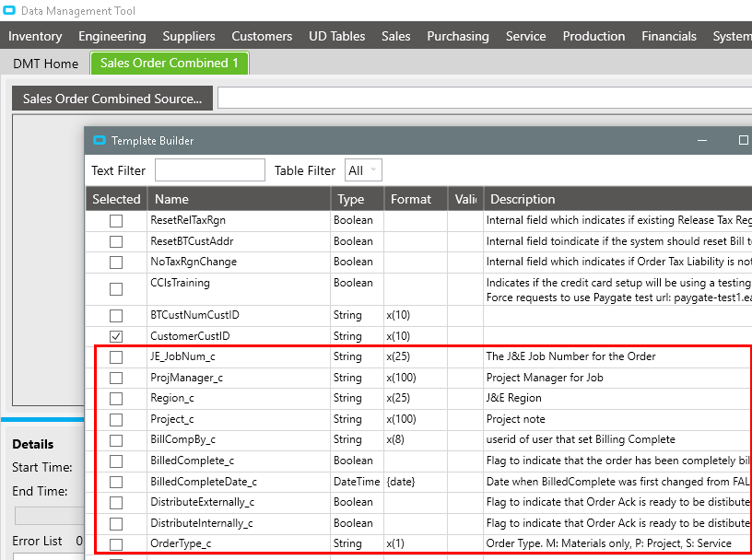This screenshot has height=560, width=752.
Task: Check the JE_JobNum_c checkbox
Action: pos(116,356)
